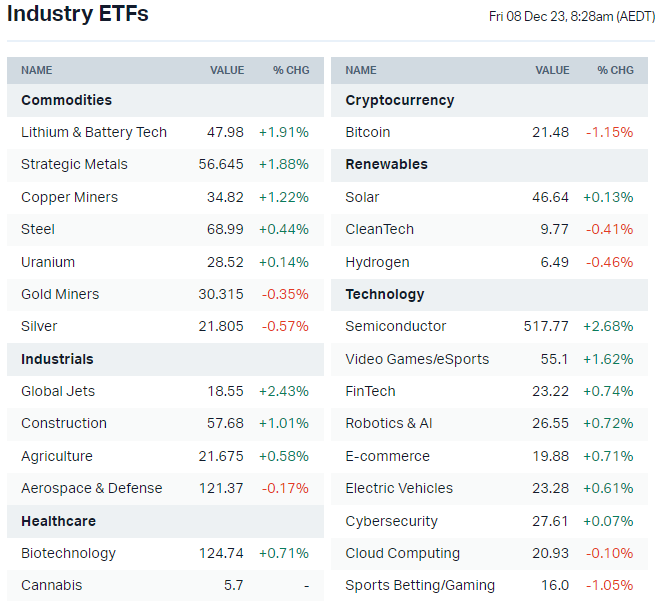Select the Semiconductor ETF
Image resolution: width=662 pixels, height=601 pixels.
[396, 326]
